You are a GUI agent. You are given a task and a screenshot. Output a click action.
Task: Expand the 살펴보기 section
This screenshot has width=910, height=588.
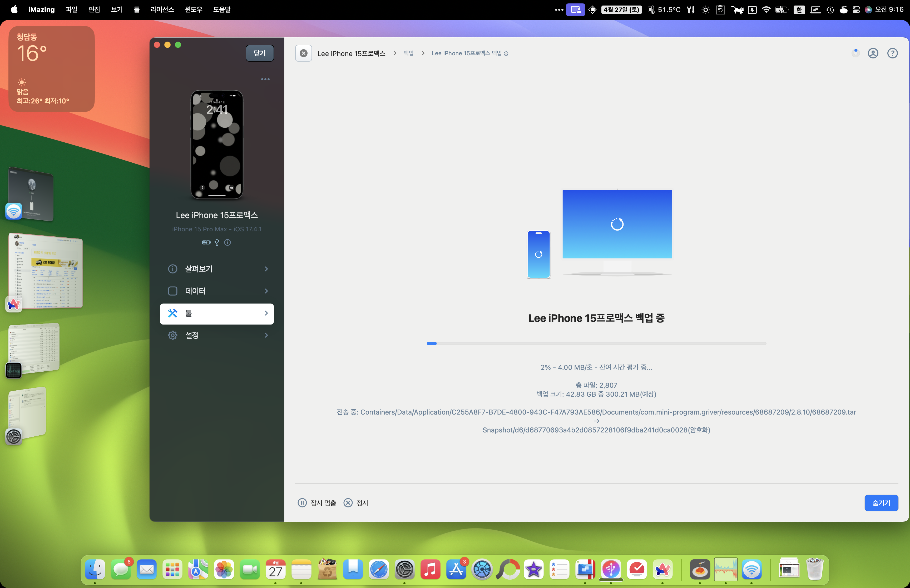(x=217, y=269)
